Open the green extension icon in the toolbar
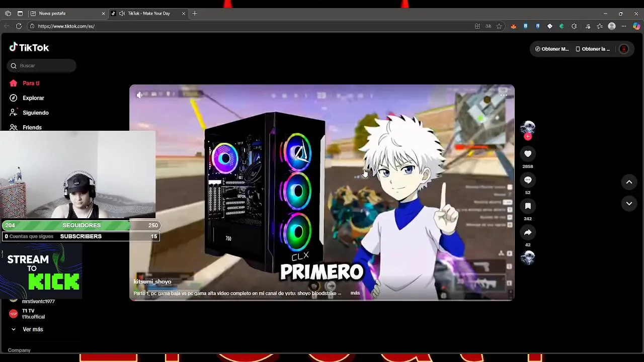This screenshot has width=644, height=362. point(561,26)
